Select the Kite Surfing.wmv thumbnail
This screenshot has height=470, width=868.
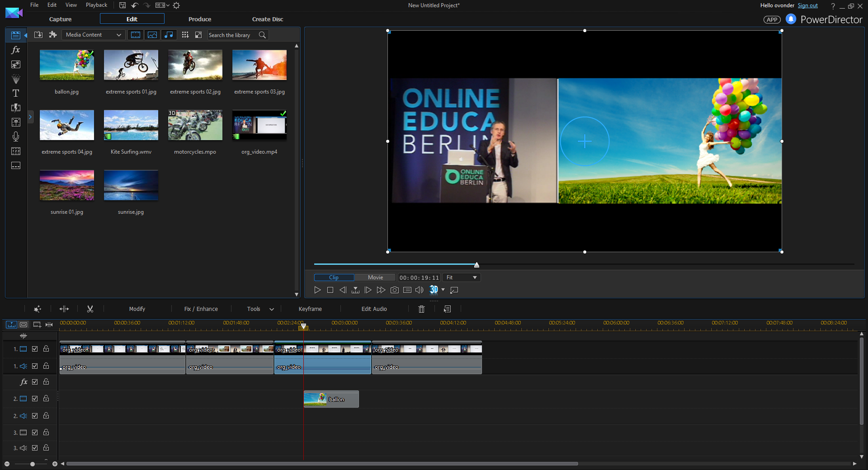tap(131, 125)
